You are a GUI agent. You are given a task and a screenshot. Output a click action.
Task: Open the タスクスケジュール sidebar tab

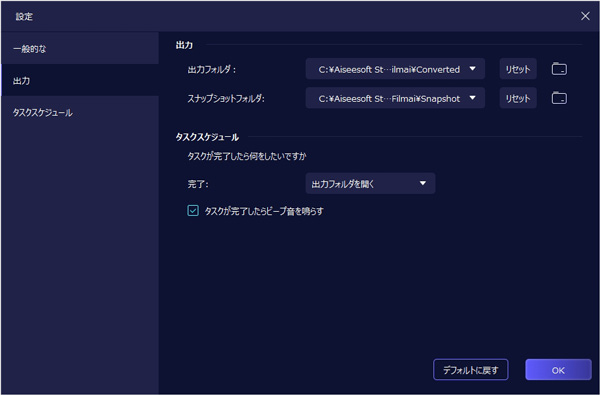(80, 113)
